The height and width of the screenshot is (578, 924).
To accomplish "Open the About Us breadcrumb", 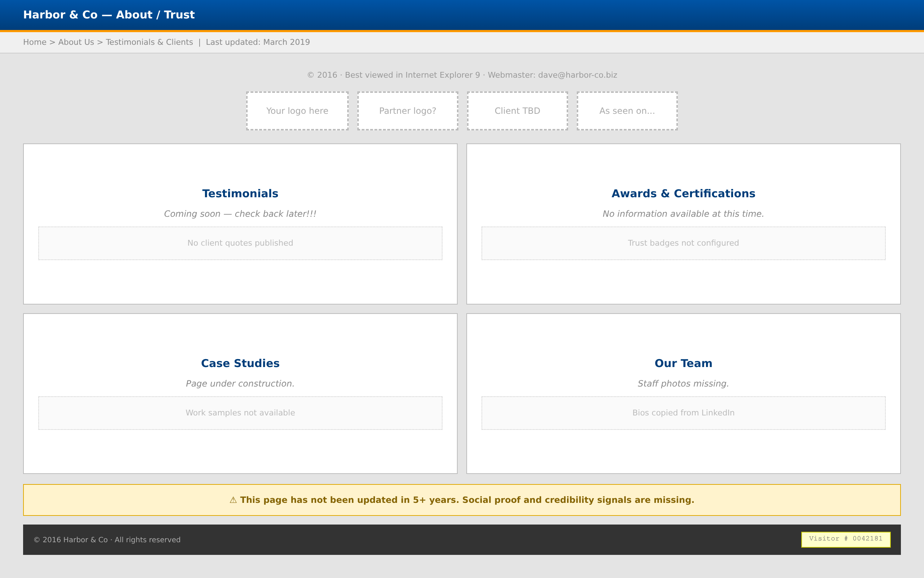I will (76, 42).
